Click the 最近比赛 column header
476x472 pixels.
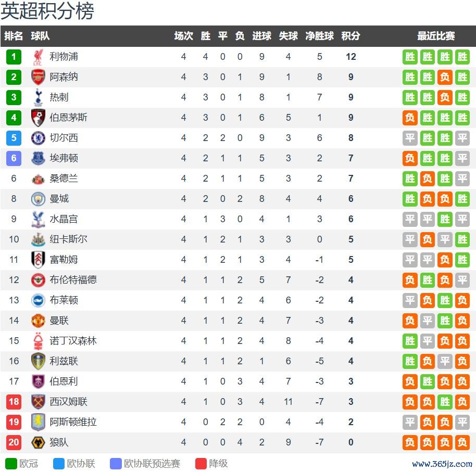(x=436, y=36)
